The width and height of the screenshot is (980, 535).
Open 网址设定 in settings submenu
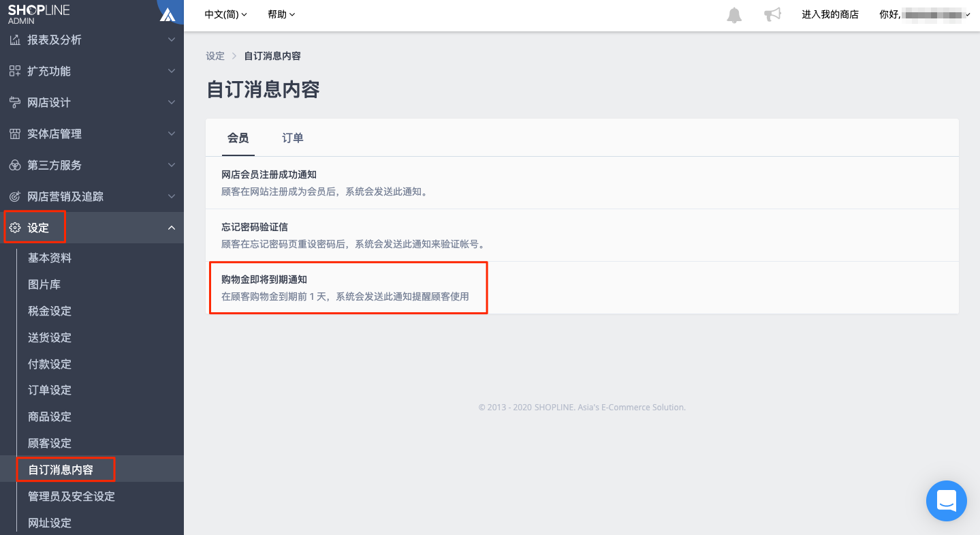(50, 523)
